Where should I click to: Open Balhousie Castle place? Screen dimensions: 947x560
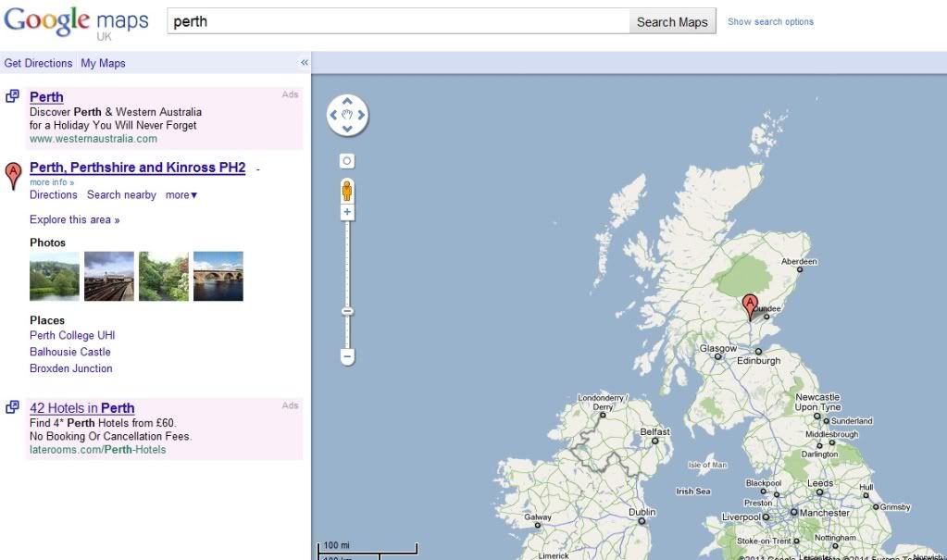[70, 352]
